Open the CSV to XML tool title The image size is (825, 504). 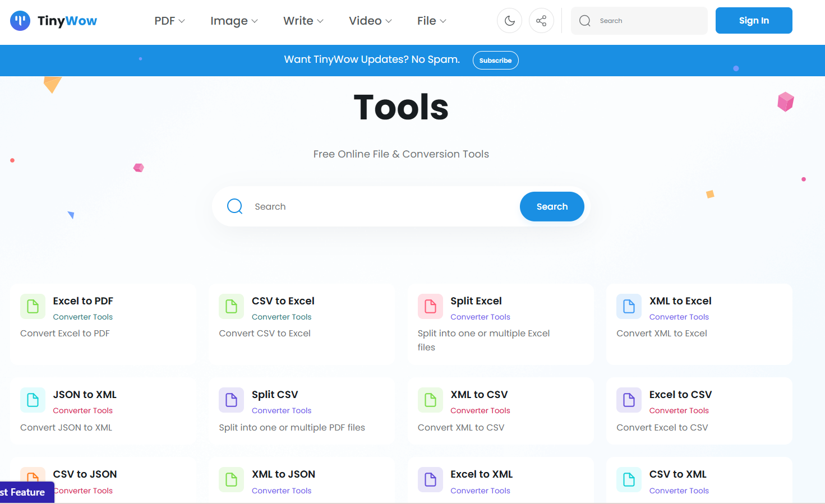click(677, 474)
